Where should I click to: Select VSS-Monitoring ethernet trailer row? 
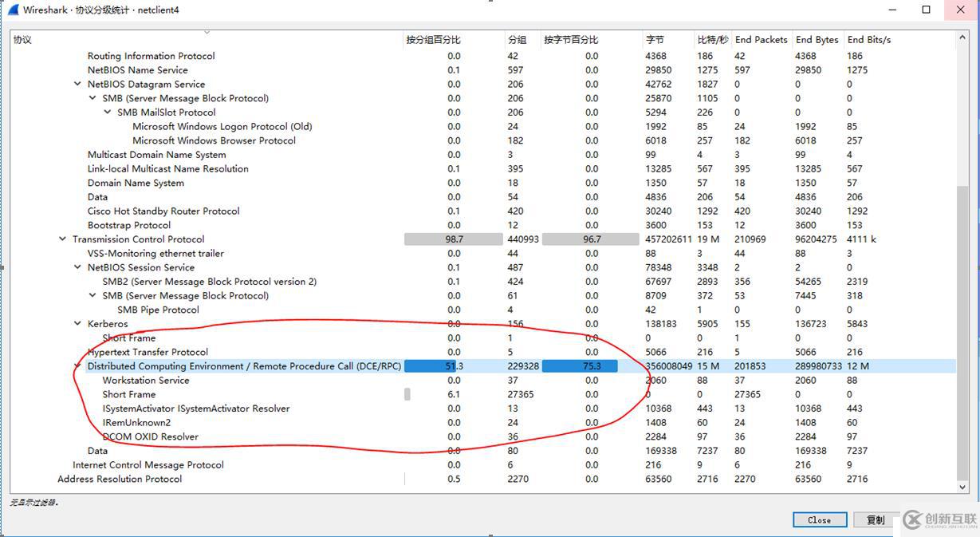point(482,254)
